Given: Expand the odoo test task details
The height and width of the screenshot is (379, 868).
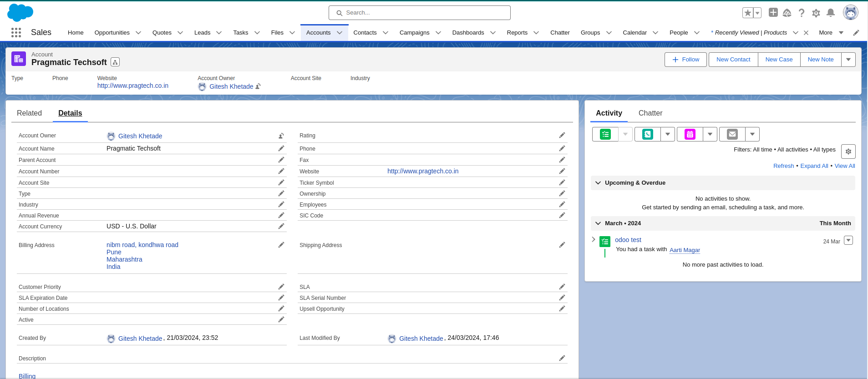Looking at the screenshot, I should click(594, 239).
